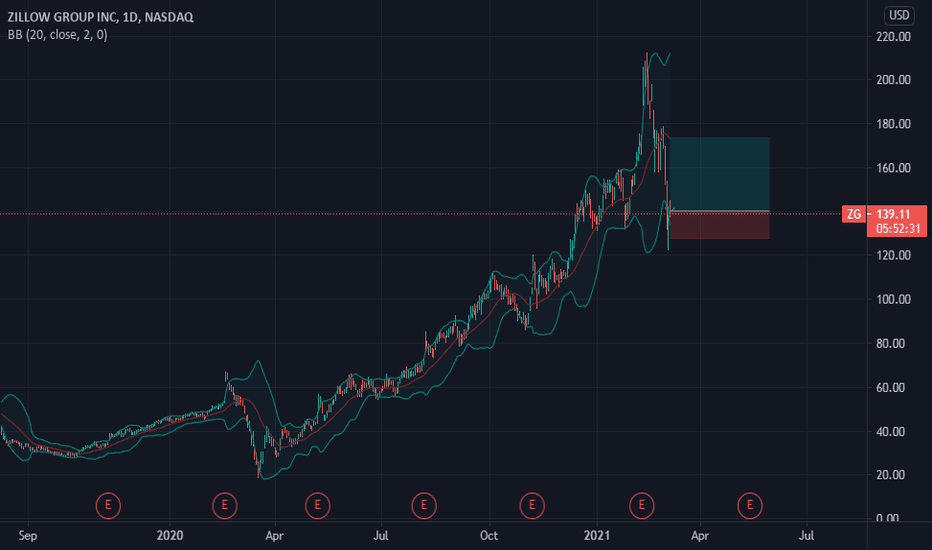Click the Oct label on time axis

(x=489, y=536)
